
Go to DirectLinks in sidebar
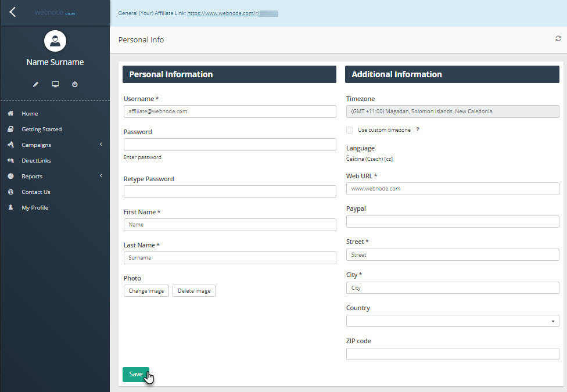(36, 161)
